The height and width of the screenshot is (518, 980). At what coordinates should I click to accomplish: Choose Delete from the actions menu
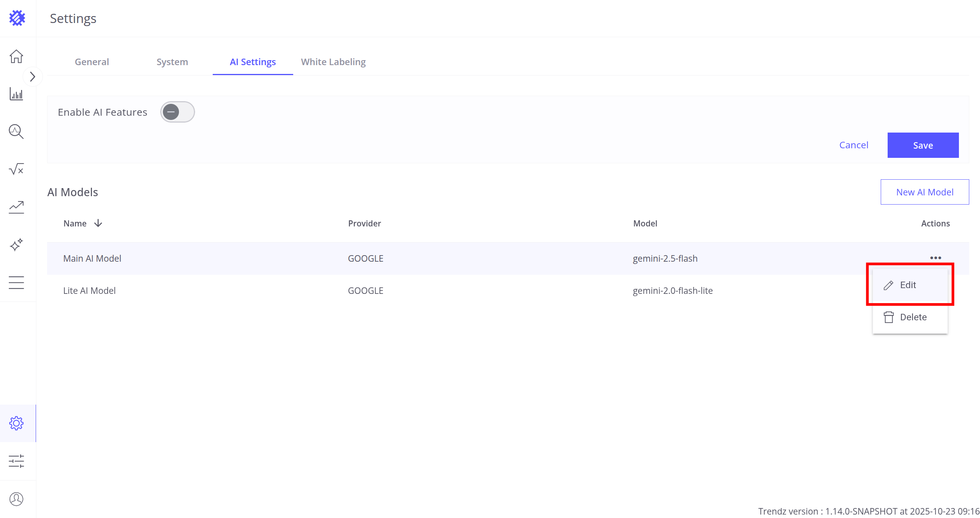pos(913,317)
